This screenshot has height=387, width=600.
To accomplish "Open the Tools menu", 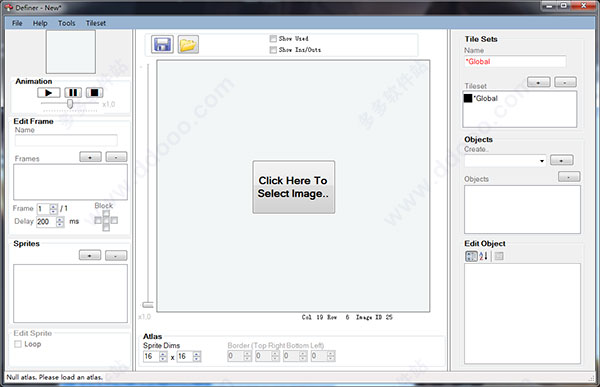I will point(67,23).
